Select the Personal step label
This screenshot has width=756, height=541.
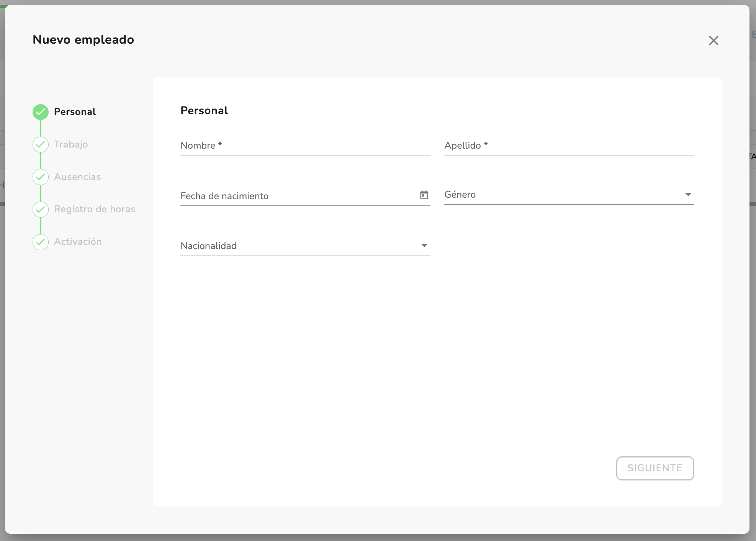75,112
